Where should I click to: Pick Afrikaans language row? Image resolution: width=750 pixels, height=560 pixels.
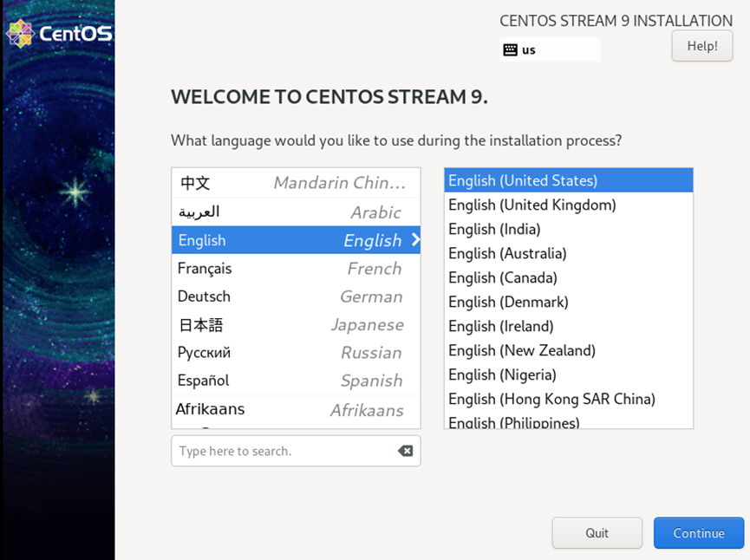(296, 409)
